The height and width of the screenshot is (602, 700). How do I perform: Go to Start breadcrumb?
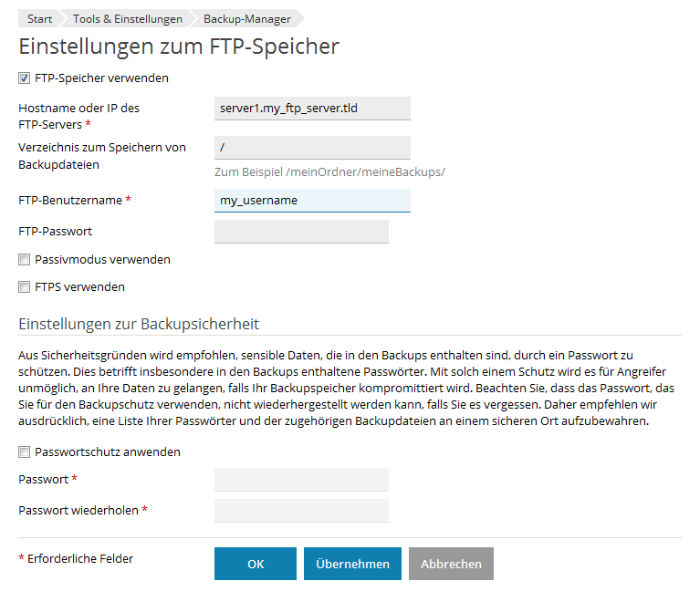point(39,19)
